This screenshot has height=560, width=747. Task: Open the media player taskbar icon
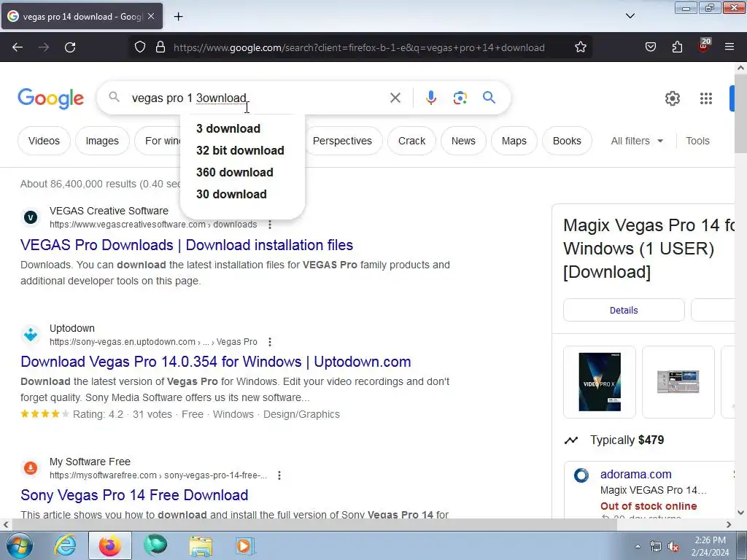pos(245,545)
